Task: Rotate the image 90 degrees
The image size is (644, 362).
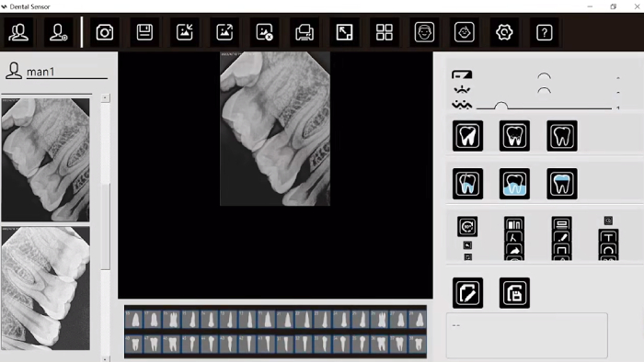Action: (x=467, y=226)
